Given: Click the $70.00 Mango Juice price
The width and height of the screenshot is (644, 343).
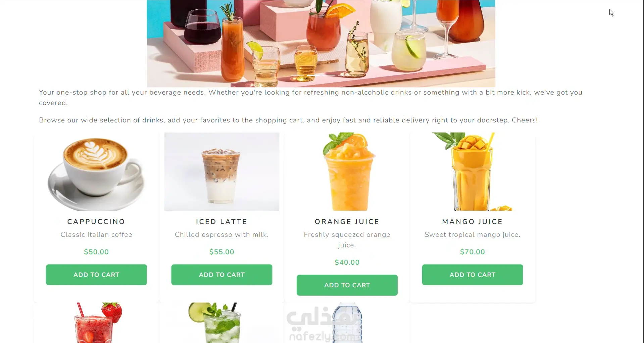Looking at the screenshot, I should tap(473, 252).
